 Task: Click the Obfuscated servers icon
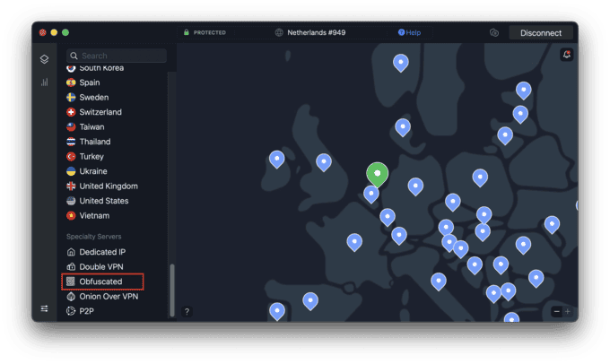[x=71, y=282]
